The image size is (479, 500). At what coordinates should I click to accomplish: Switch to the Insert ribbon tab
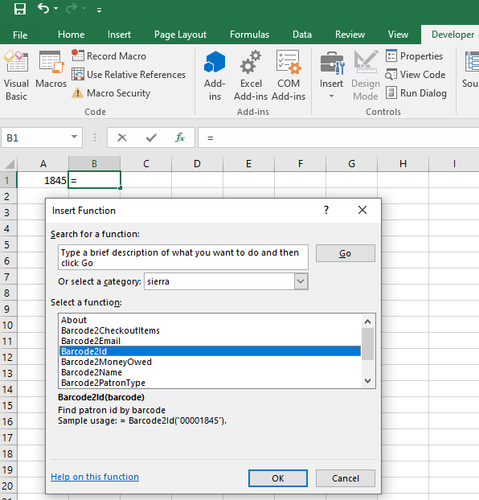[119, 35]
